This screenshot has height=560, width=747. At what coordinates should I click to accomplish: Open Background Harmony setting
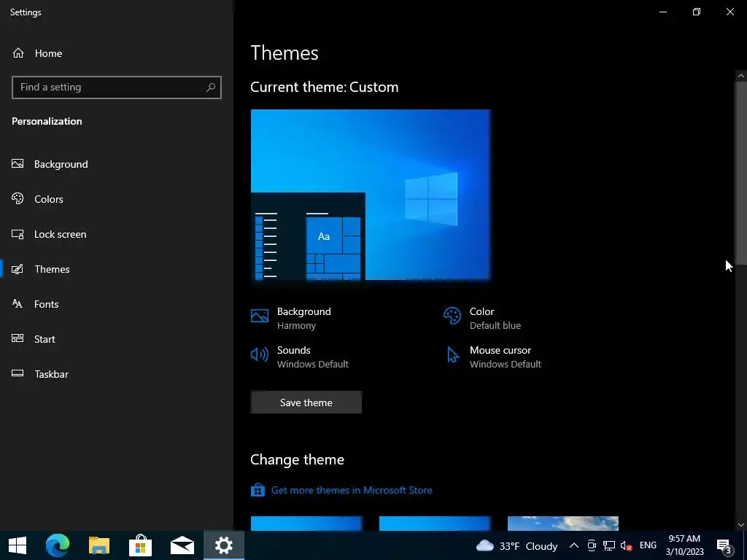coord(304,318)
